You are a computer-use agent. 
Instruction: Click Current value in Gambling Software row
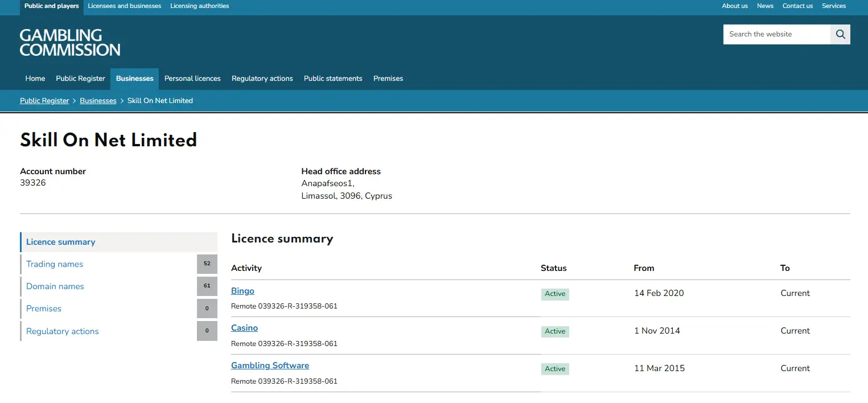pyautogui.click(x=795, y=368)
